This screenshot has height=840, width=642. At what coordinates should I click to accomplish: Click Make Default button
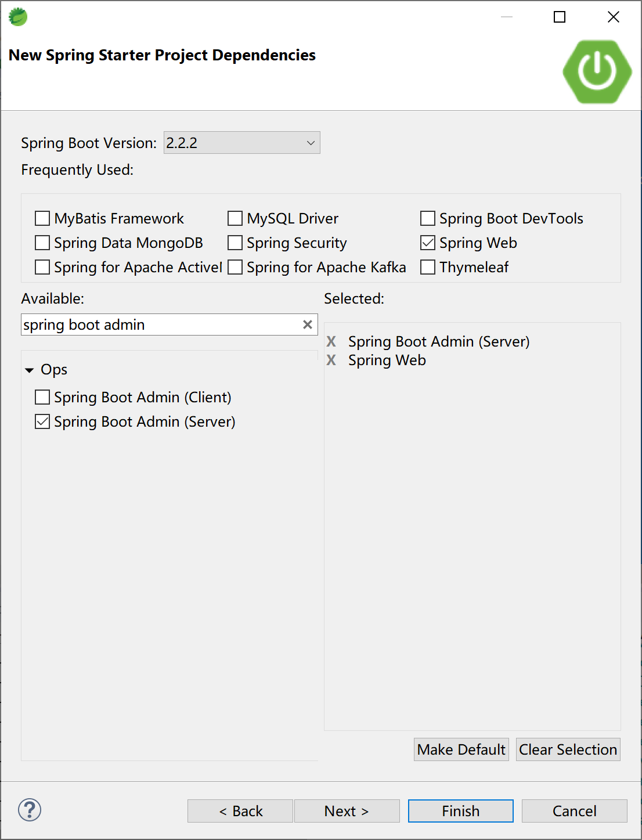coord(461,749)
